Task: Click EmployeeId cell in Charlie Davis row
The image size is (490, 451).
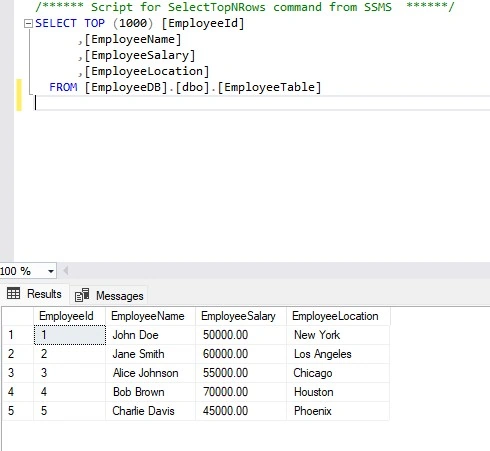Action: (x=70, y=411)
